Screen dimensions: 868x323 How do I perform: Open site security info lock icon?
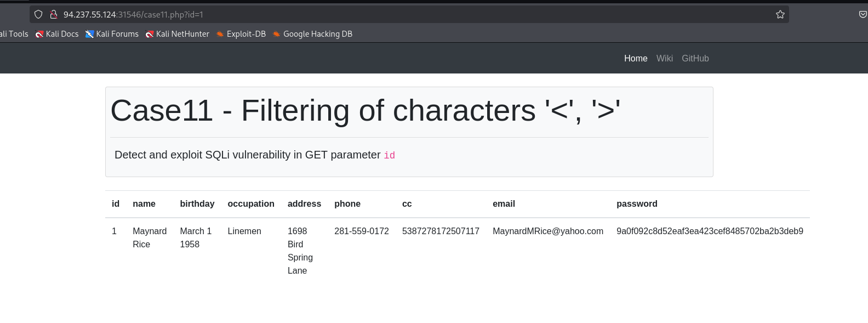(54, 14)
